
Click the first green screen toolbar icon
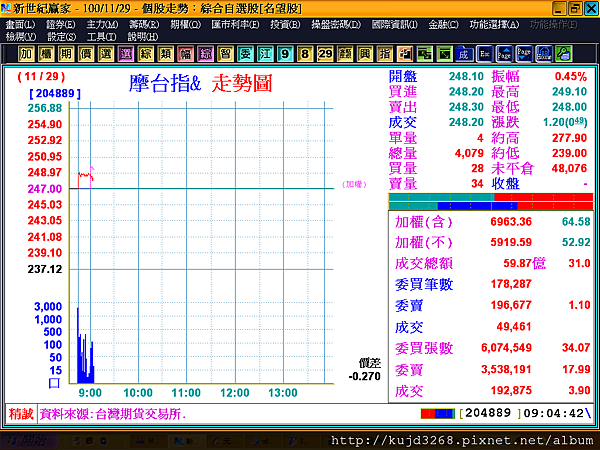[424, 54]
